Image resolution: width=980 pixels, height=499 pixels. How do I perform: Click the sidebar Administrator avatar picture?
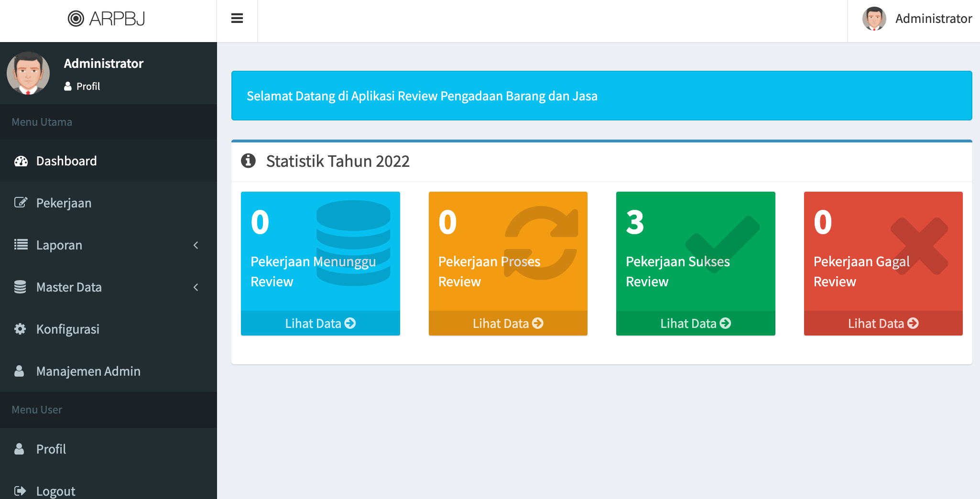[28, 73]
